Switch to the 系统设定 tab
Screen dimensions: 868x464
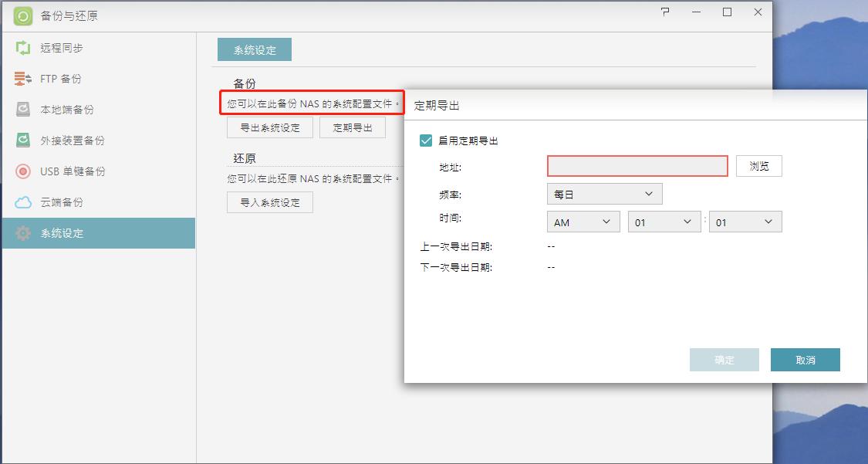[255, 49]
